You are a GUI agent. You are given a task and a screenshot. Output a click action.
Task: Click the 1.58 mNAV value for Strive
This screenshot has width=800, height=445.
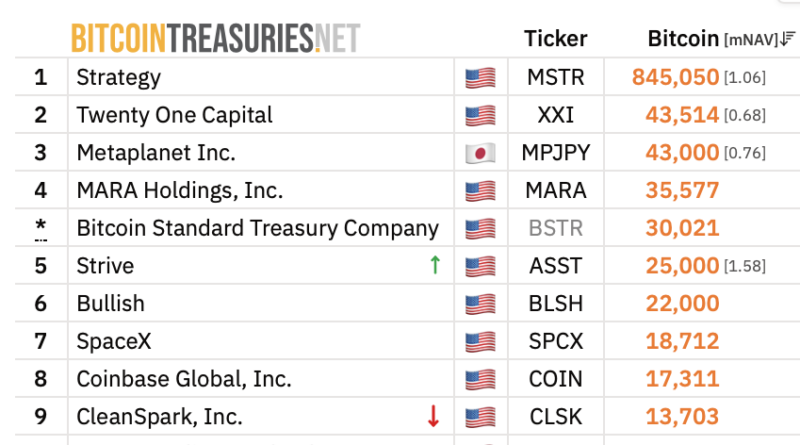pos(745,266)
